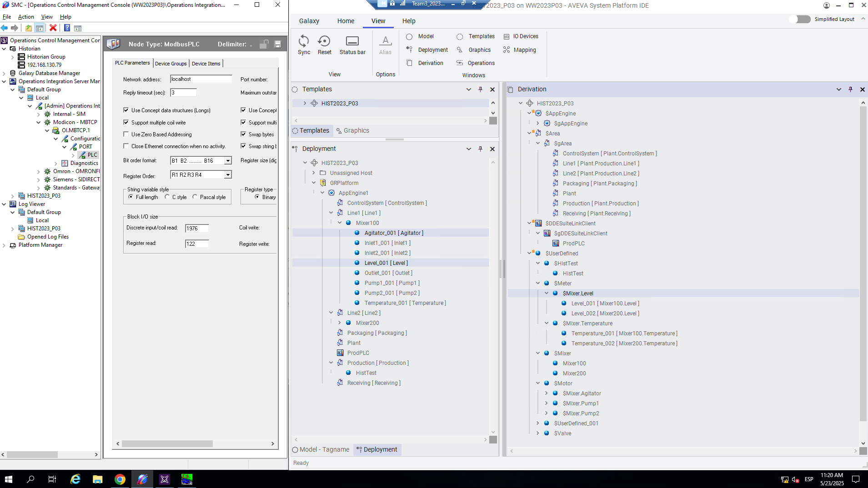Expand the Mixer200 node in Deployment
868x488 pixels.
pos(339,323)
